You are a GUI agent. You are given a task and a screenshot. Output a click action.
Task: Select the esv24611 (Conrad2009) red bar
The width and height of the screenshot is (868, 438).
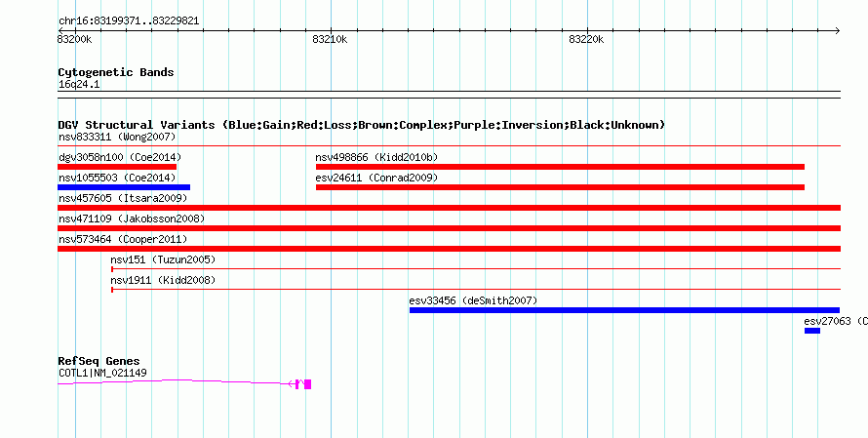point(560,187)
